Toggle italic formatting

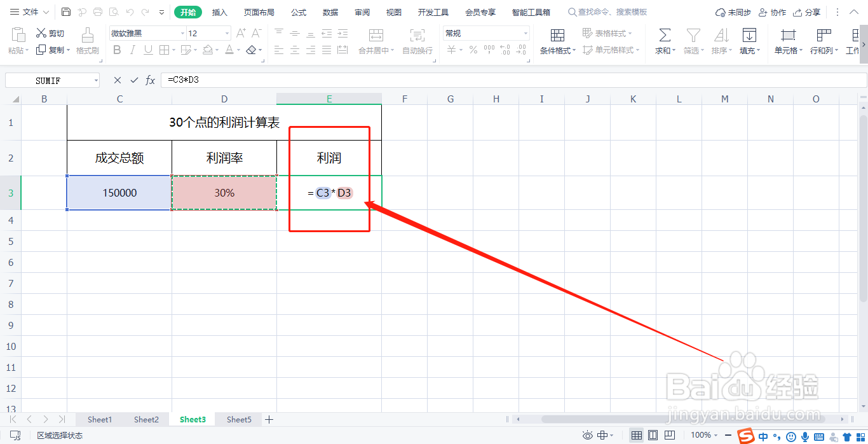point(132,50)
